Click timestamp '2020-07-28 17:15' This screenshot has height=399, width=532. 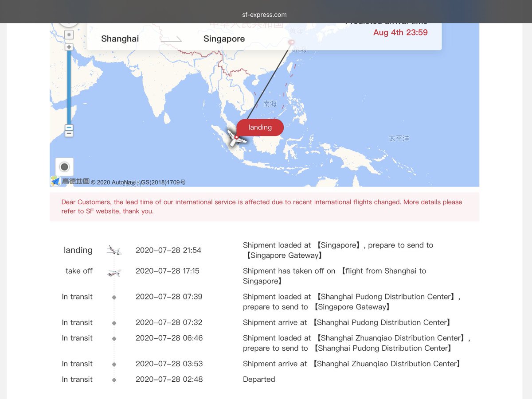(168, 271)
